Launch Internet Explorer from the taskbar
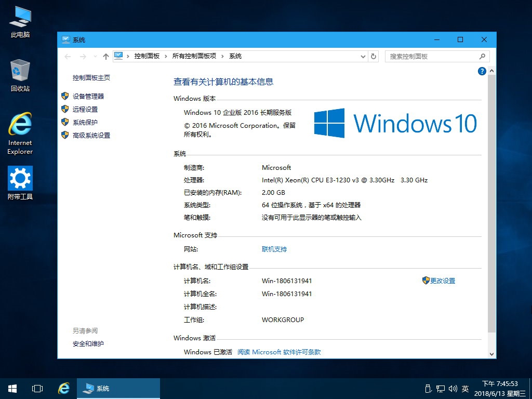Screen dimensions: 532x399 click(x=63, y=389)
